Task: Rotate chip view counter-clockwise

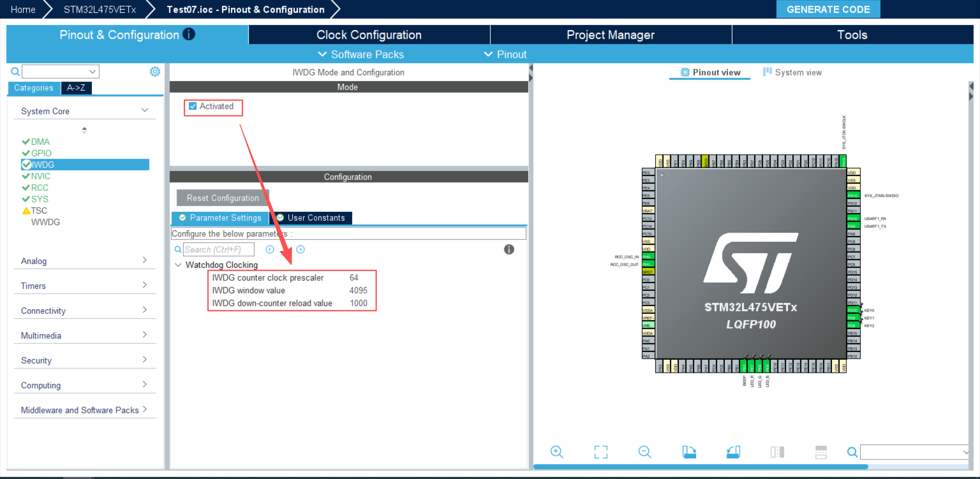Action: coord(733,452)
